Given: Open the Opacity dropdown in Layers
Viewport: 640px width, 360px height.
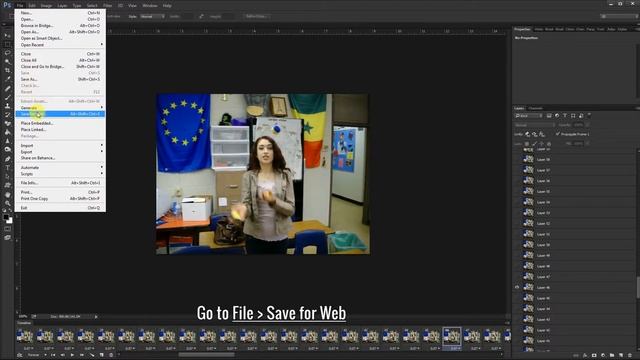Looking at the screenshot, I should point(587,125).
